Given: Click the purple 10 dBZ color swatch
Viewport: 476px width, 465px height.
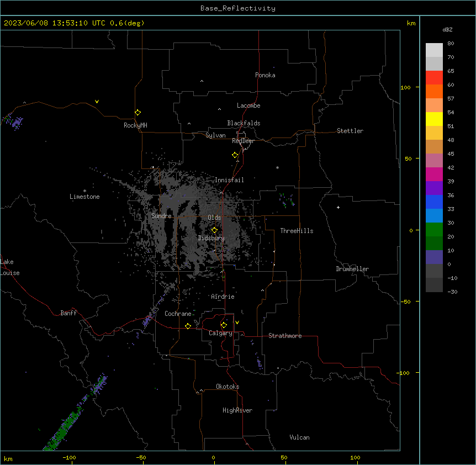Looking at the screenshot, I should coord(434,257).
